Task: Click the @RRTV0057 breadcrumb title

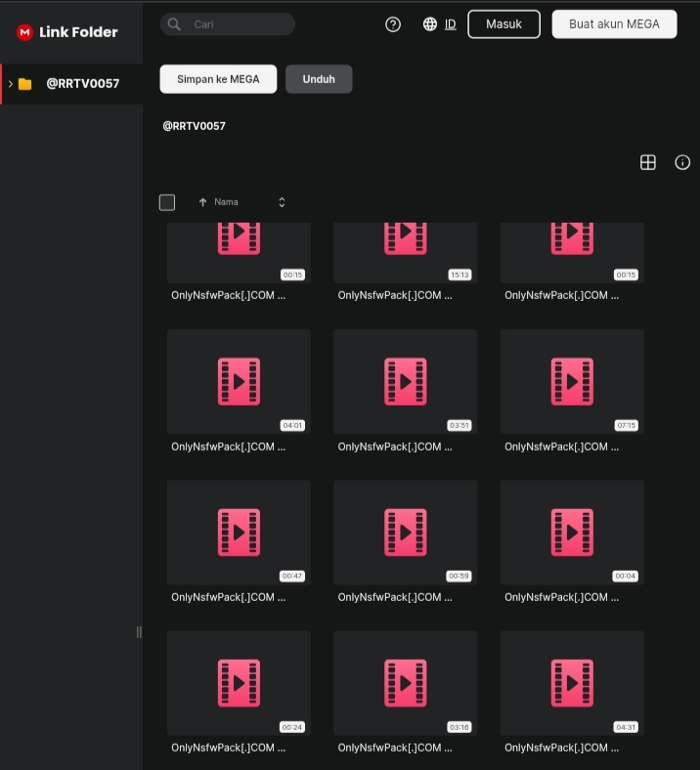Action: coord(194,126)
